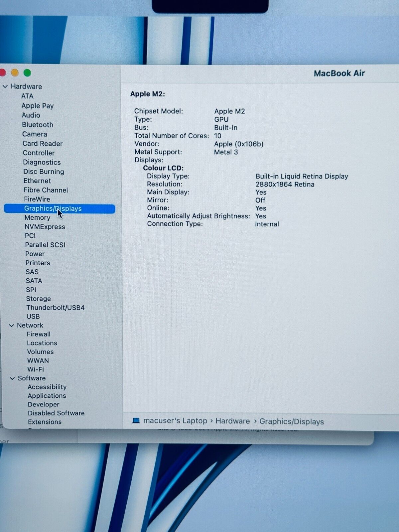Open Volumes under Network
The height and width of the screenshot is (532, 399).
pos(40,352)
